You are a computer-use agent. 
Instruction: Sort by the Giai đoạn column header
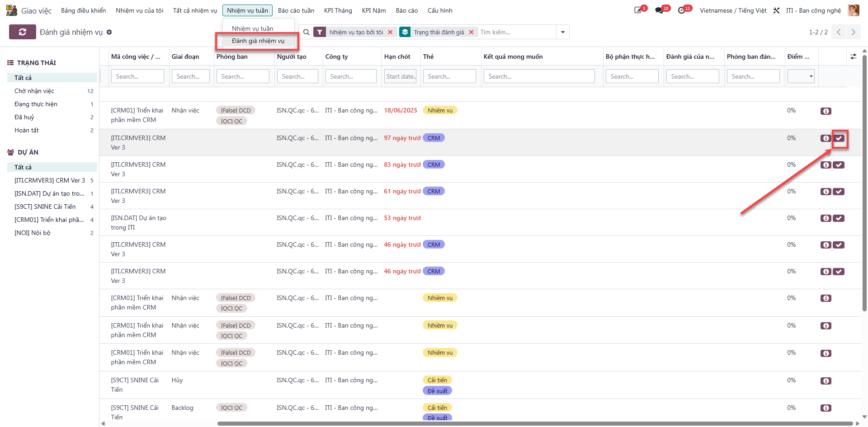185,56
